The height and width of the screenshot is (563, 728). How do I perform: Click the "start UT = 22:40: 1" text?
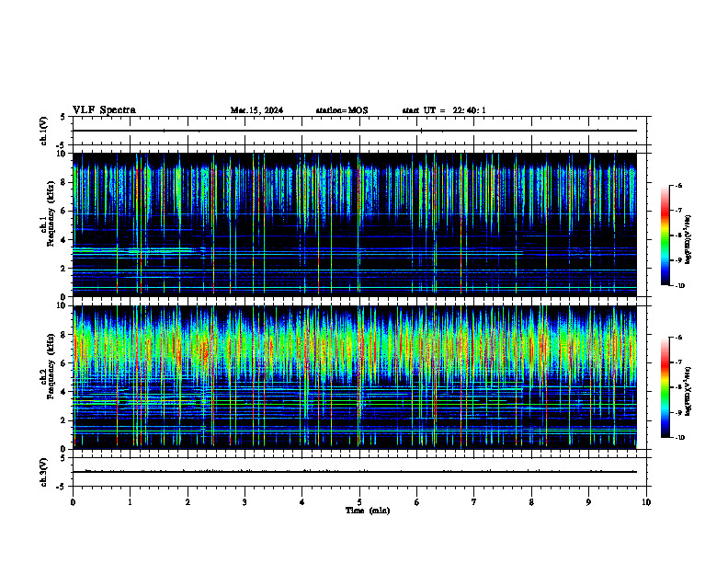tap(444, 110)
